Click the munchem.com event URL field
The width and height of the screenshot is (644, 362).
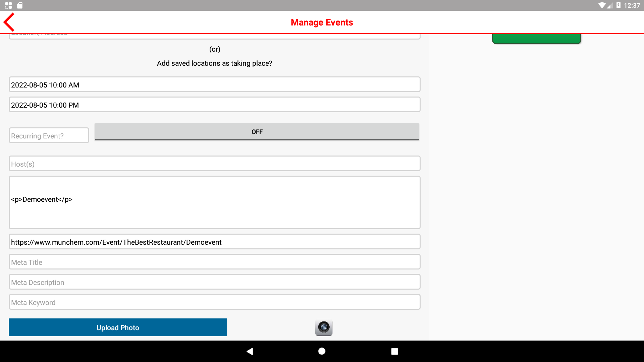pos(214,242)
